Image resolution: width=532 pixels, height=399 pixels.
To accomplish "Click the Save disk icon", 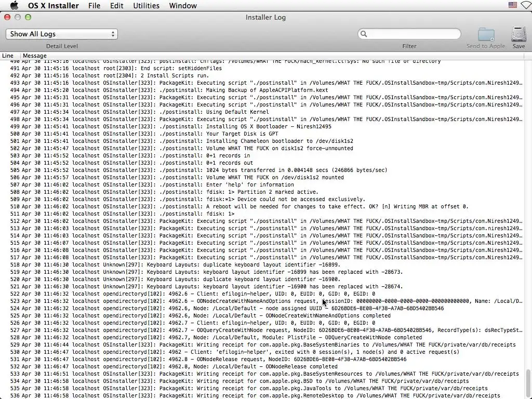I will click(519, 34).
